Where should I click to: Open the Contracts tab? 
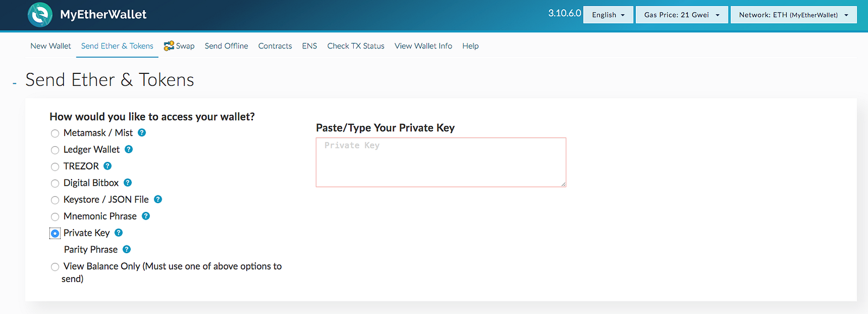(275, 46)
